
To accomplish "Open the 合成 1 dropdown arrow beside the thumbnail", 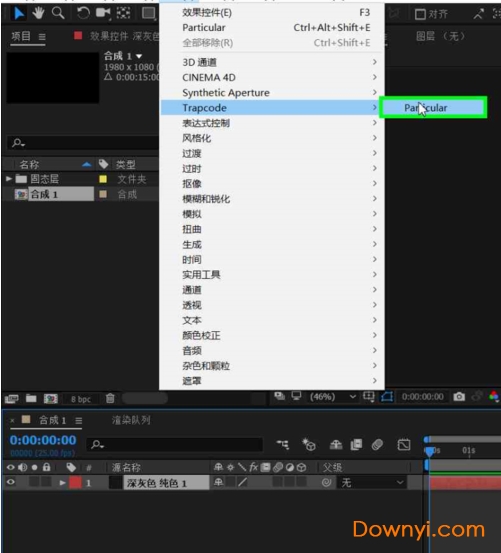I will pyautogui.click(x=139, y=56).
